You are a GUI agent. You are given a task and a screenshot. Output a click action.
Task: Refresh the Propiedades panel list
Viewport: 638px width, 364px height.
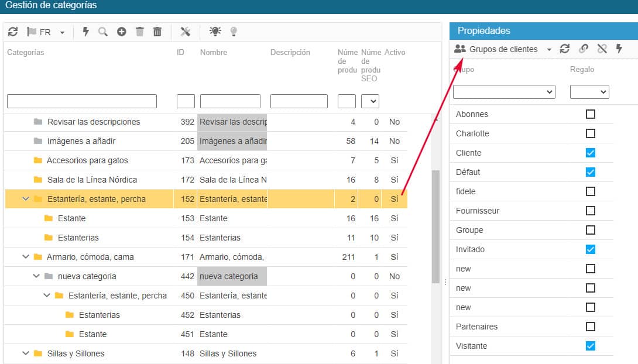coord(565,49)
